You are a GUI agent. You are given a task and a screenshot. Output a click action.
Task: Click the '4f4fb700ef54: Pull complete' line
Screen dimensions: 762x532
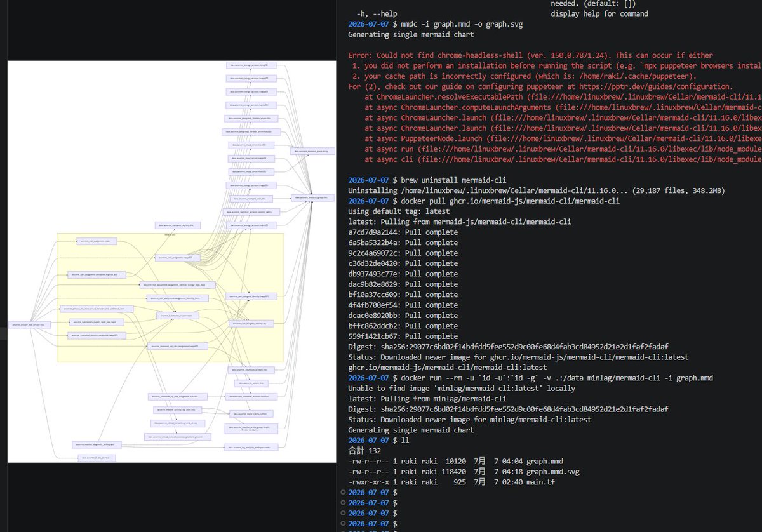[x=403, y=305]
